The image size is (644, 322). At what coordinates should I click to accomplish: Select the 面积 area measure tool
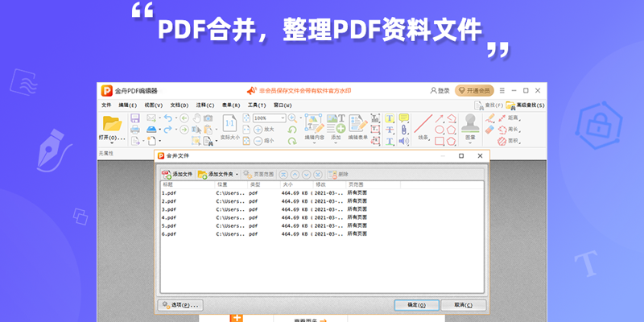(x=508, y=142)
